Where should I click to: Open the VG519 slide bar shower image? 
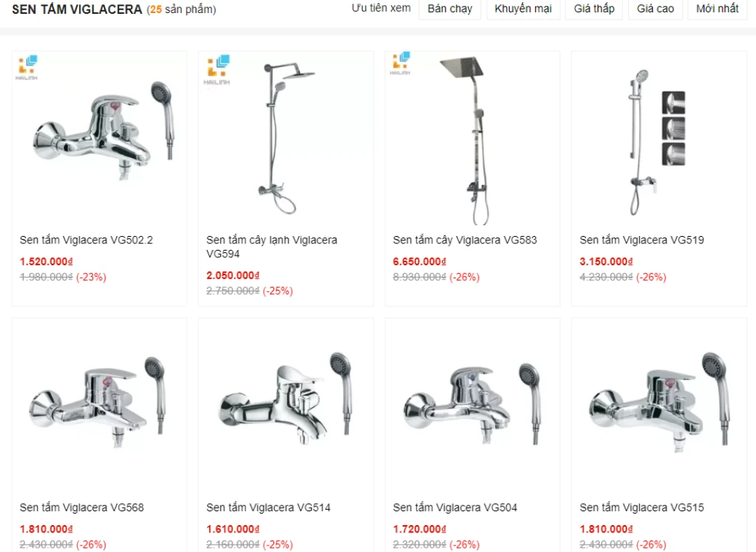[x=656, y=142]
